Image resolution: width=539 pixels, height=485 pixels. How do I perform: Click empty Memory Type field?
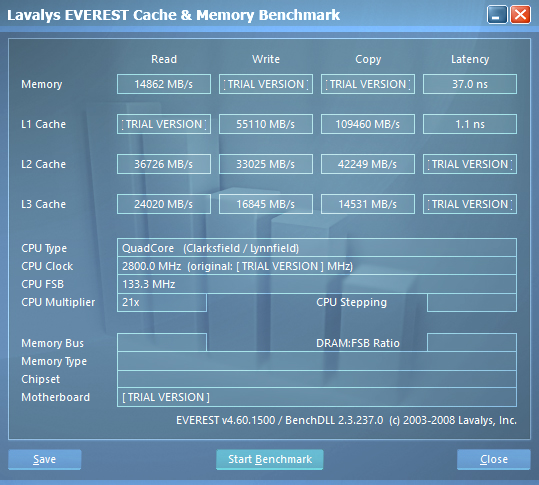tap(317, 361)
